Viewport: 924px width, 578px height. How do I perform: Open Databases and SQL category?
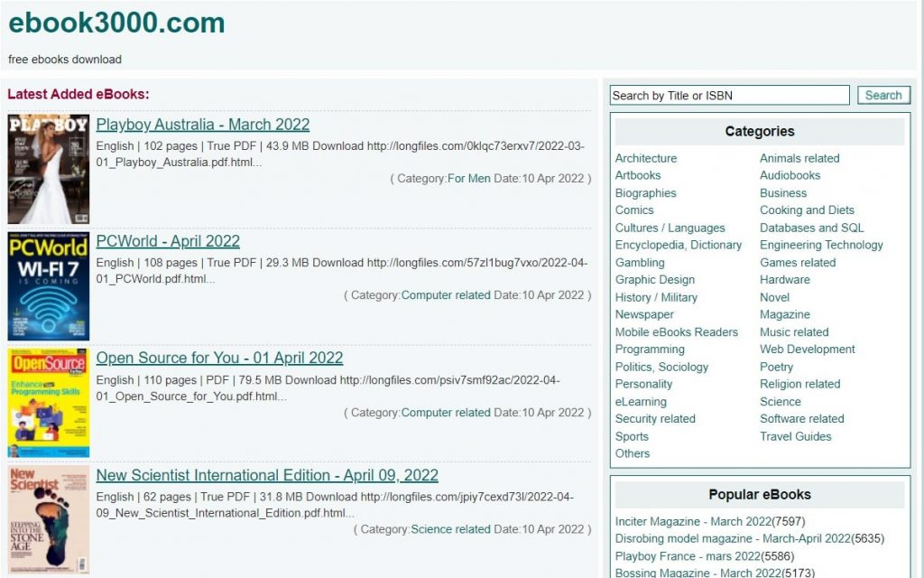click(811, 228)
